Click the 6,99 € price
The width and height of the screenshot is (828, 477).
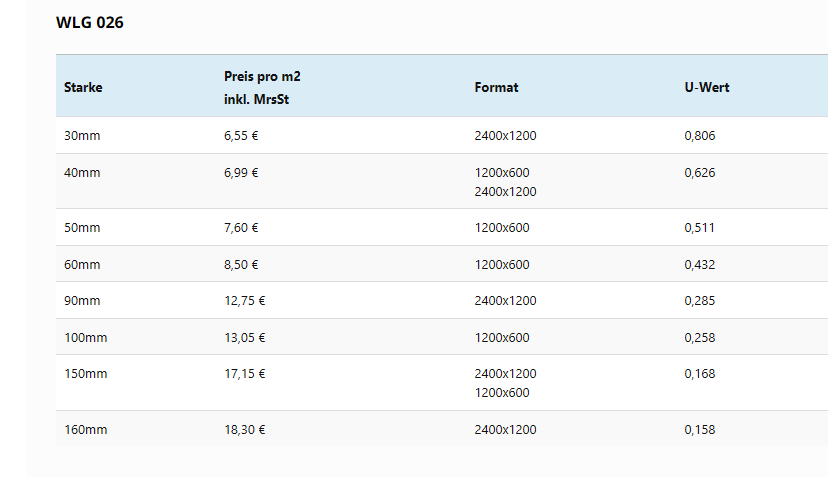coord(241,173)
